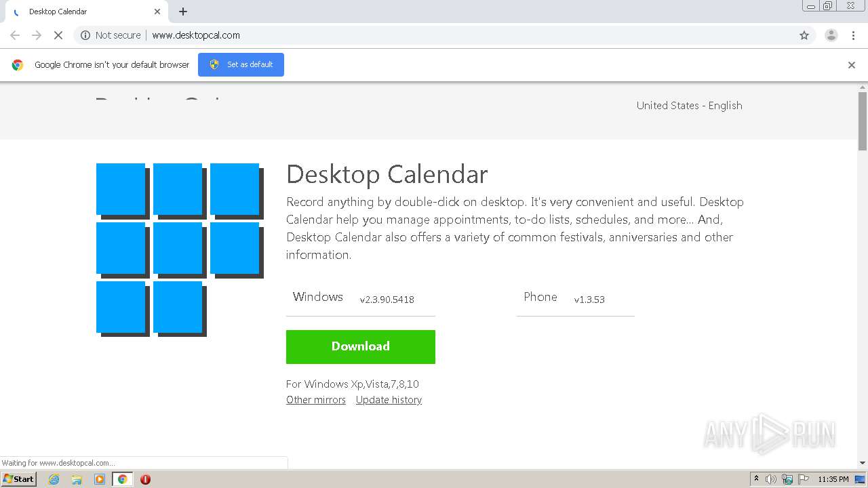Stop loading page with X button
The height and width of the screenshot is (488, 868).
tap(58, 35)
